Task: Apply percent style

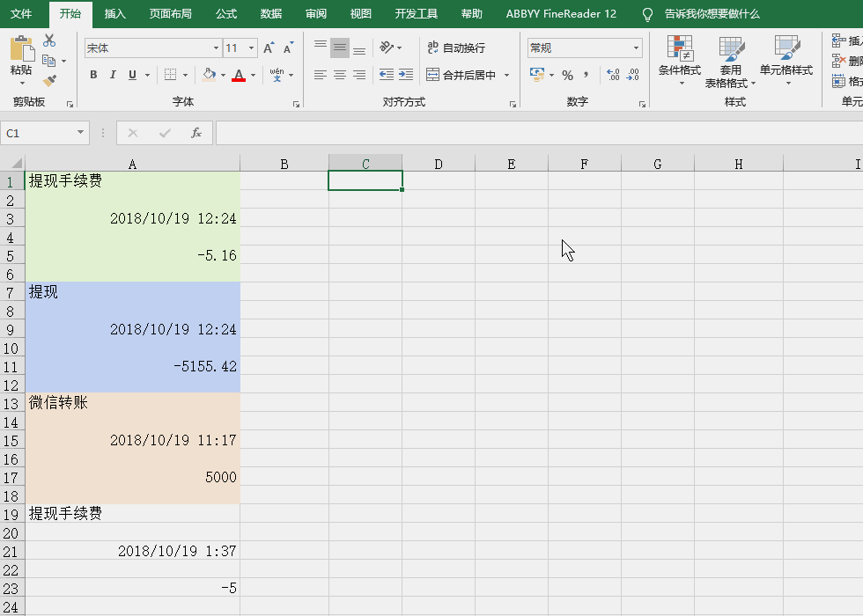Action: click(x=567, y=75)
